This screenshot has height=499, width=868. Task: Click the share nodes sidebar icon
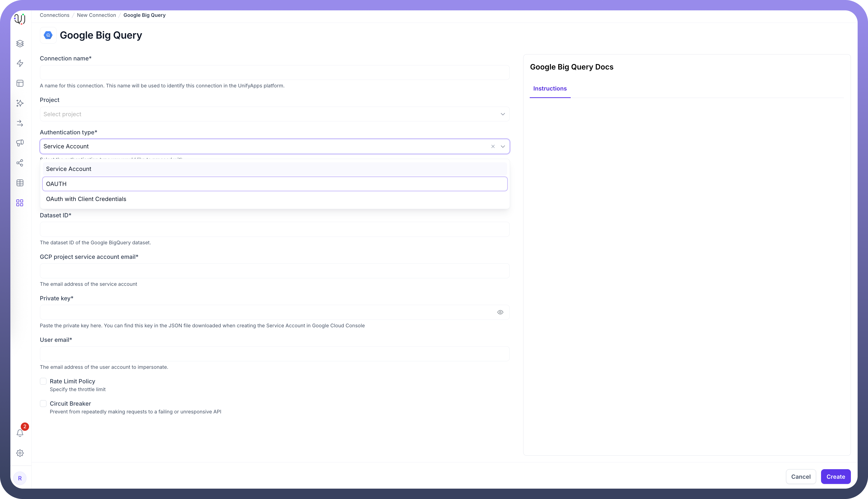tap(20, 163)
